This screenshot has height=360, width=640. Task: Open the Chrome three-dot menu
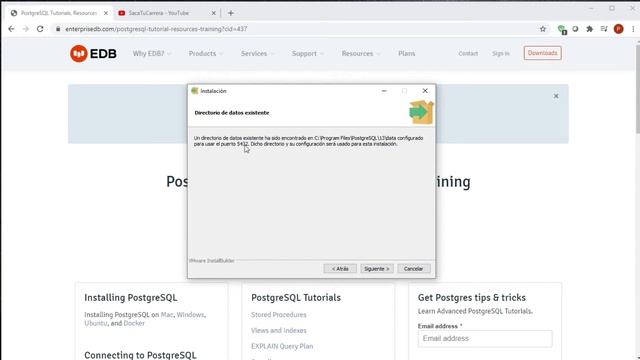[x=633, y=29]
